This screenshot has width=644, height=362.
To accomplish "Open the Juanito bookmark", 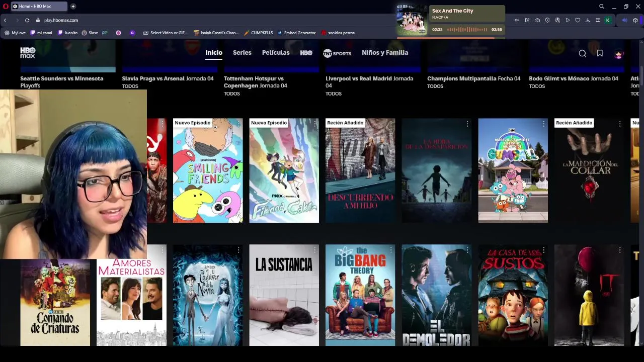I will (68, 33).
